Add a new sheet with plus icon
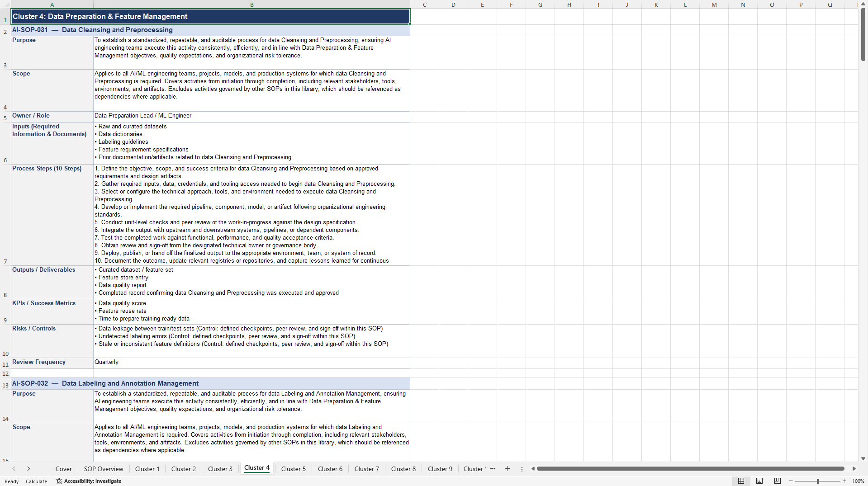The width and height of the screenshot is (868, 486). pyautogui.click(x=507, y=469)
